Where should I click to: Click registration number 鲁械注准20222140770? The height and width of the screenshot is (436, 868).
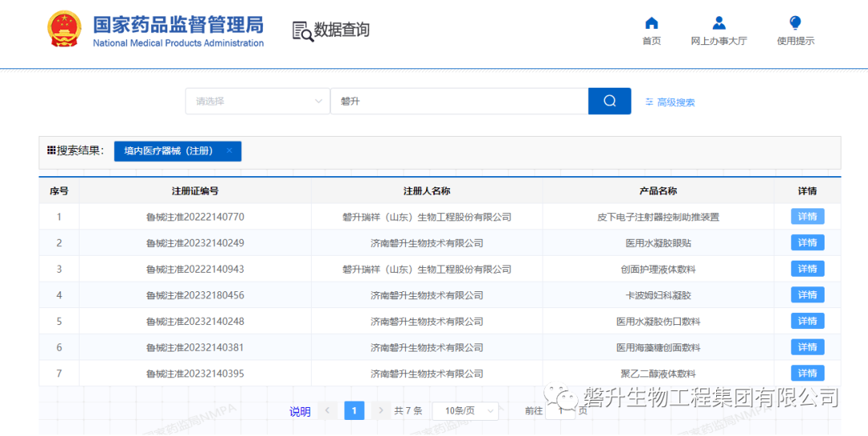(x=194, y=216)
